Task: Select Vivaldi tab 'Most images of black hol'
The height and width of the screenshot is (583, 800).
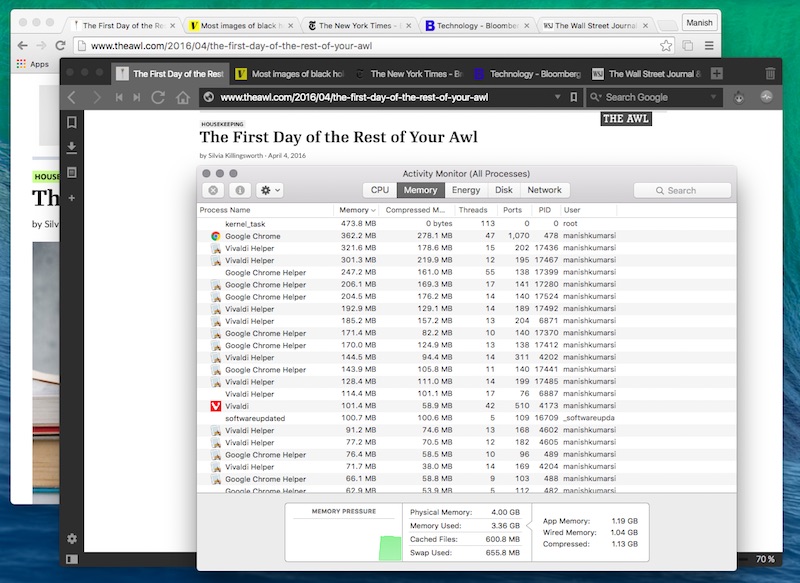Action: tap(290, 74)
